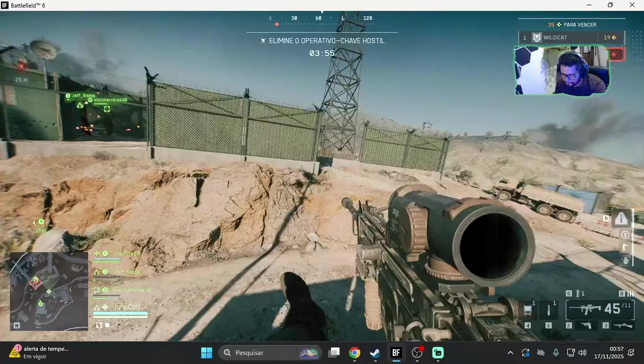Click the airstrike warning icon labeled 6
Image resolution: width=644 pixels, height=364 pixels.
(621, 218)
